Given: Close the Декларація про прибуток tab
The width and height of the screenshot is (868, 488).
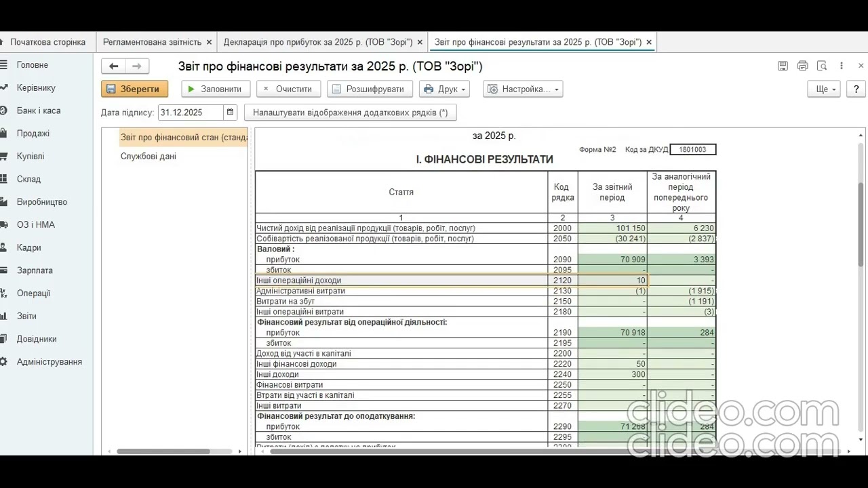Looking at the screenshot, I should pyautogui.click(x=420, y=42).
